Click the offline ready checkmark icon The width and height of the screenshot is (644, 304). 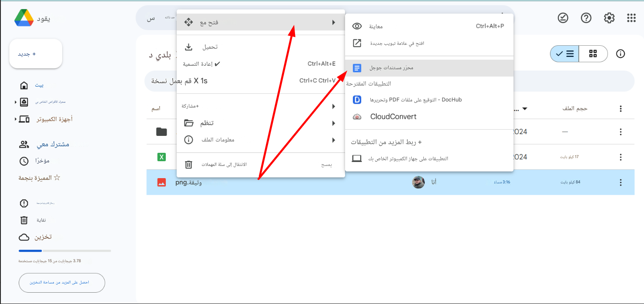pos(563,18)
